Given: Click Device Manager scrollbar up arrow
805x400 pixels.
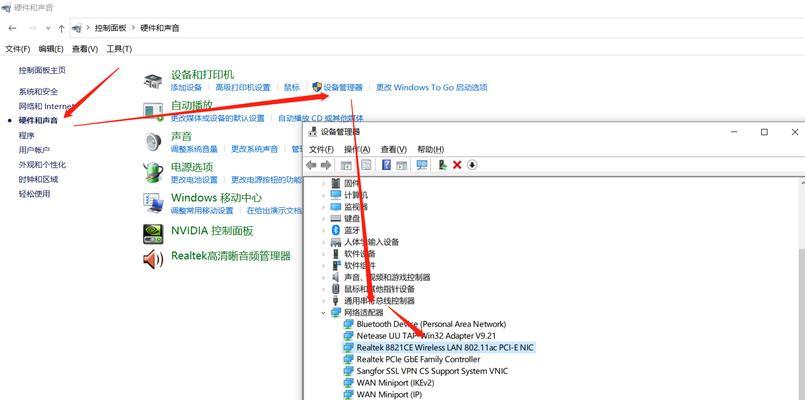Looking at the screenshot, I should click(801, 182).
